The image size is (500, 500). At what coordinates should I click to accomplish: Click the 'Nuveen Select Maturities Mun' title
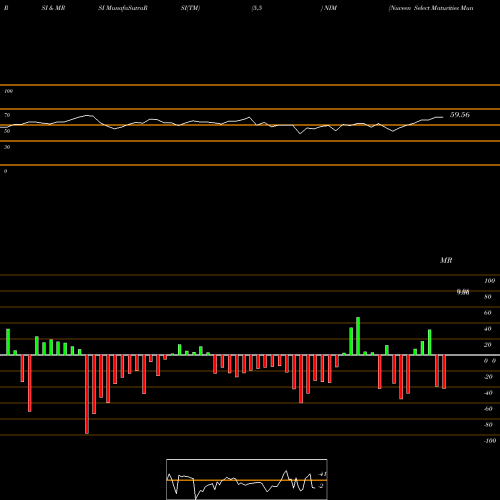(431, 8)
